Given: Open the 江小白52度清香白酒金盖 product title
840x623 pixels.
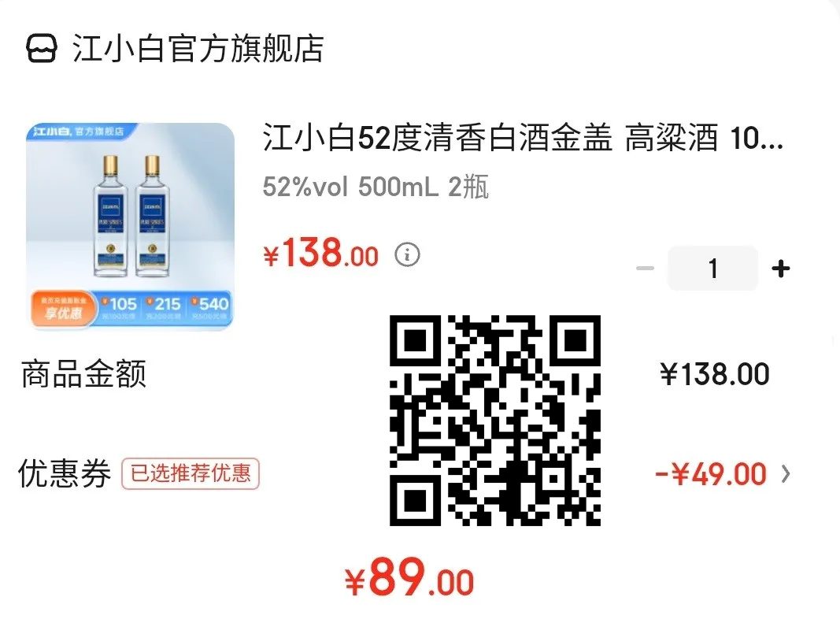Looking at the screenshot, I should point(524,138).
